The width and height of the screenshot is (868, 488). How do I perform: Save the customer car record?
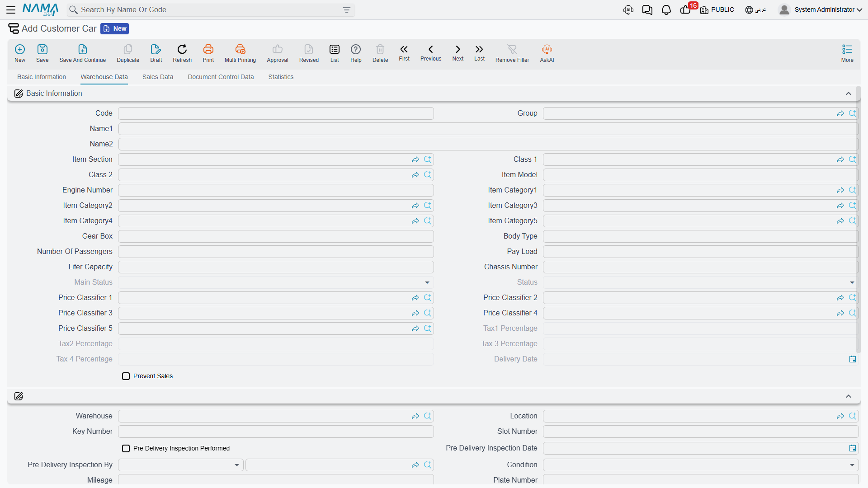42,53
